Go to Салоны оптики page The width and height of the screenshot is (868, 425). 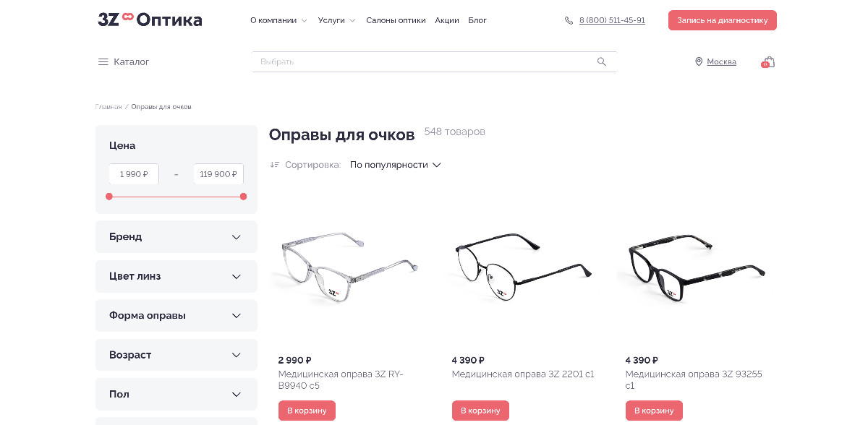pos(396,20)
